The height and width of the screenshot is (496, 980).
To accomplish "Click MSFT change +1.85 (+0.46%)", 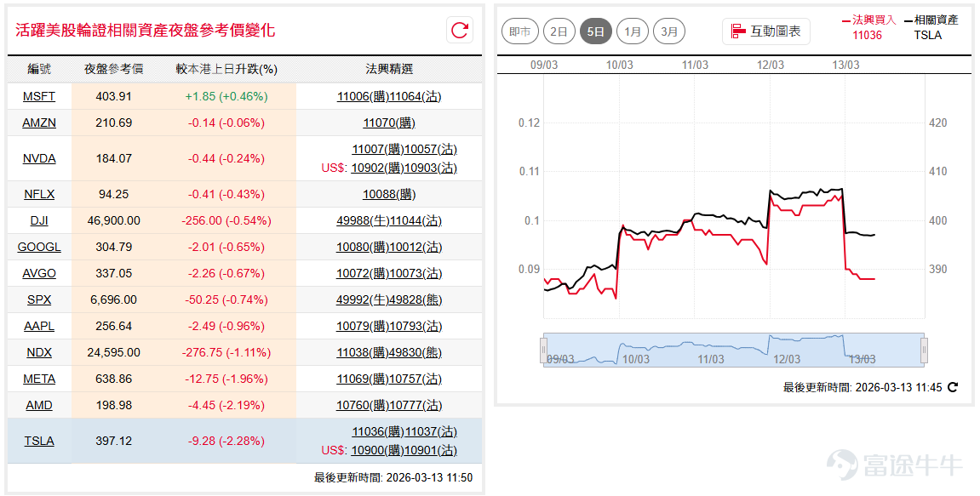I will pos(226,96).
